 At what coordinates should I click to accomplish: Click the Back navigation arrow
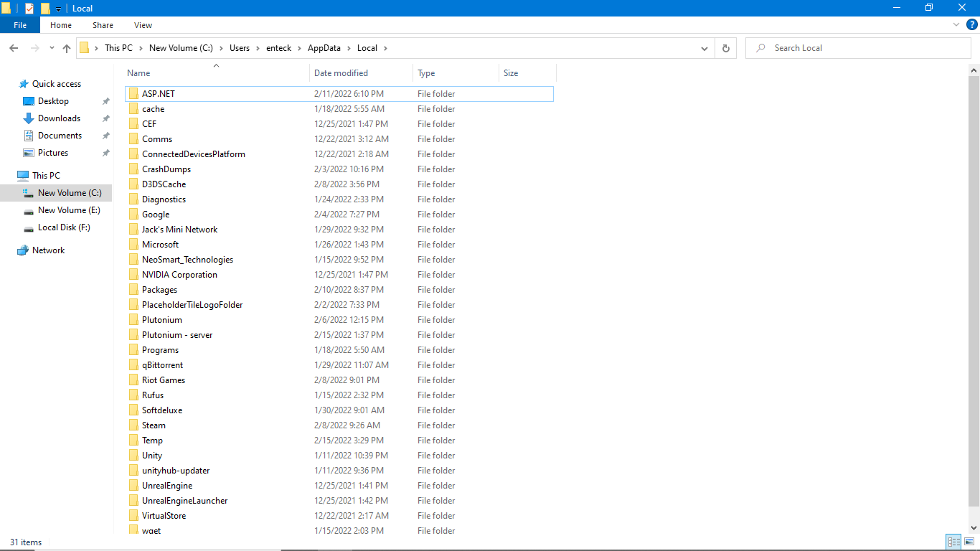click(x=14, y=48)
